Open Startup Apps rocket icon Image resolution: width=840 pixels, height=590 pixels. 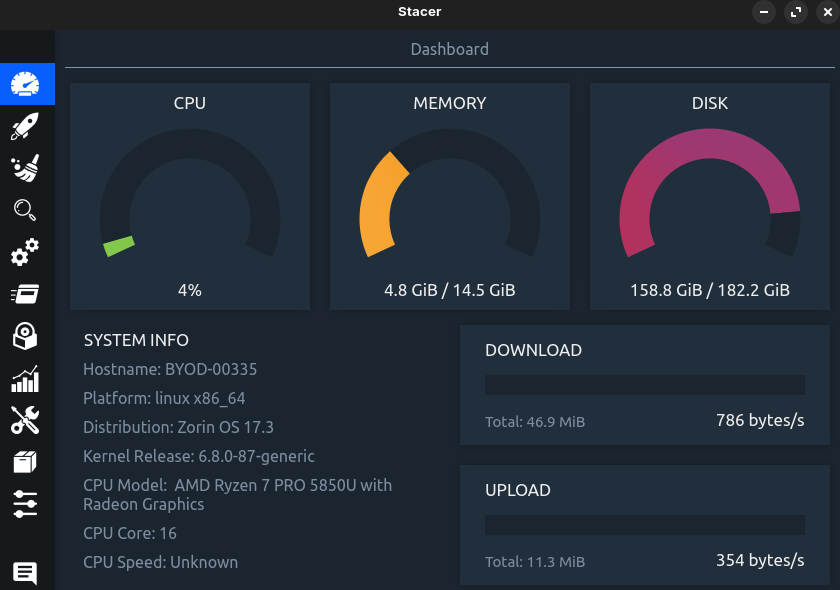coord(26,126)
